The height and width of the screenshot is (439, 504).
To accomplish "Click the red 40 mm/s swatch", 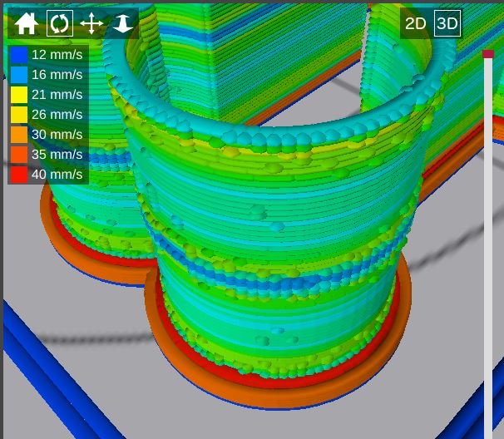I will click(18, 175).
